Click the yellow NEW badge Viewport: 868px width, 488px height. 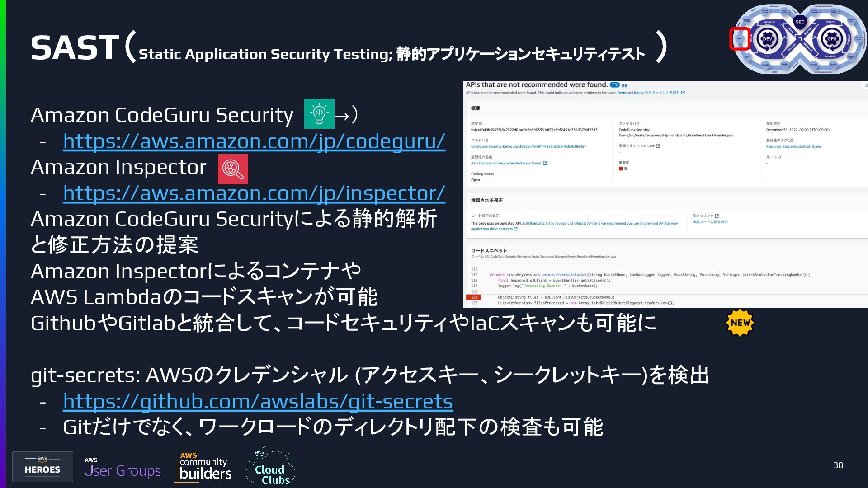pos(740,323)
